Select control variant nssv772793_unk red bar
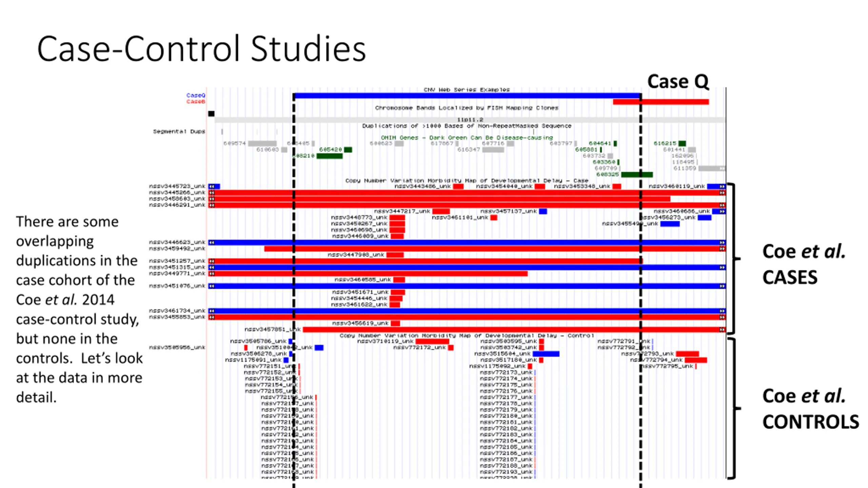 point(687,354)
